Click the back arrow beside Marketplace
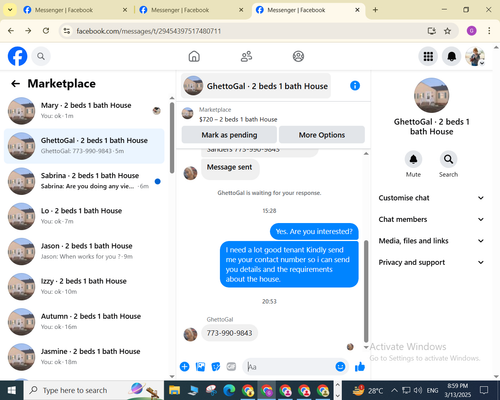The height and width of the screenshot is (400, 500). click(x=16, y=84)
